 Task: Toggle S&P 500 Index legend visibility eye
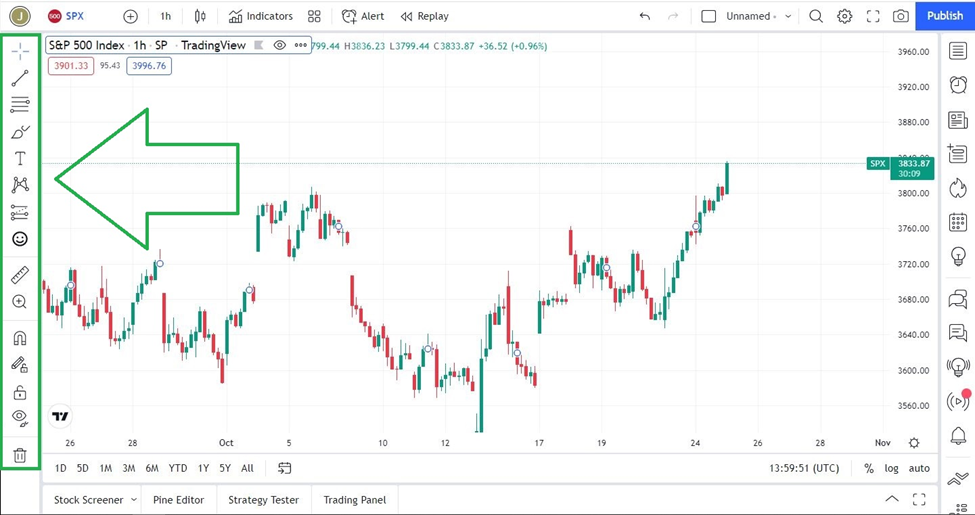[280, 45]
